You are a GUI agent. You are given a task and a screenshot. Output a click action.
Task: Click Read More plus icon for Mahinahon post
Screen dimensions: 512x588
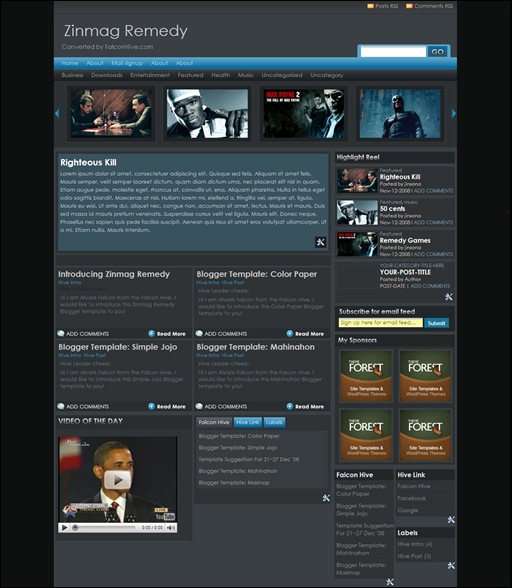tap(290, 406)
